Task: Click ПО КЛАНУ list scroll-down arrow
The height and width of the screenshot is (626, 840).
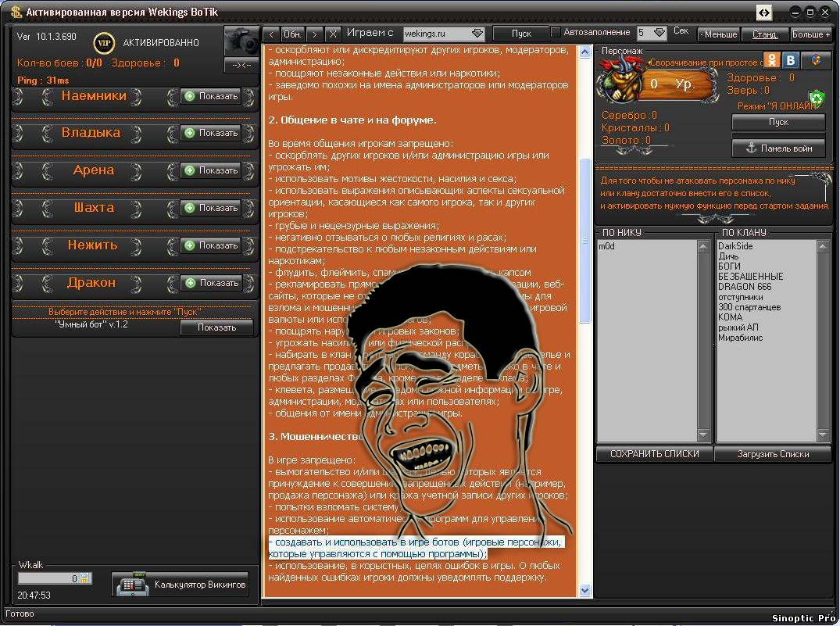Action: [823, 435]
